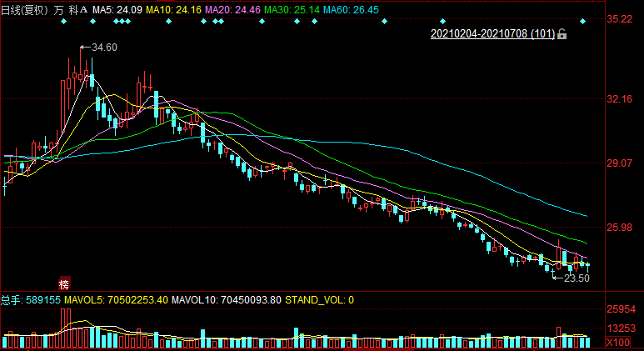Image resolution: width=644 pixels, height=351 pixels.
Task: Click the 34.60 high price arrow marker
Action: (x=98, y=48)
